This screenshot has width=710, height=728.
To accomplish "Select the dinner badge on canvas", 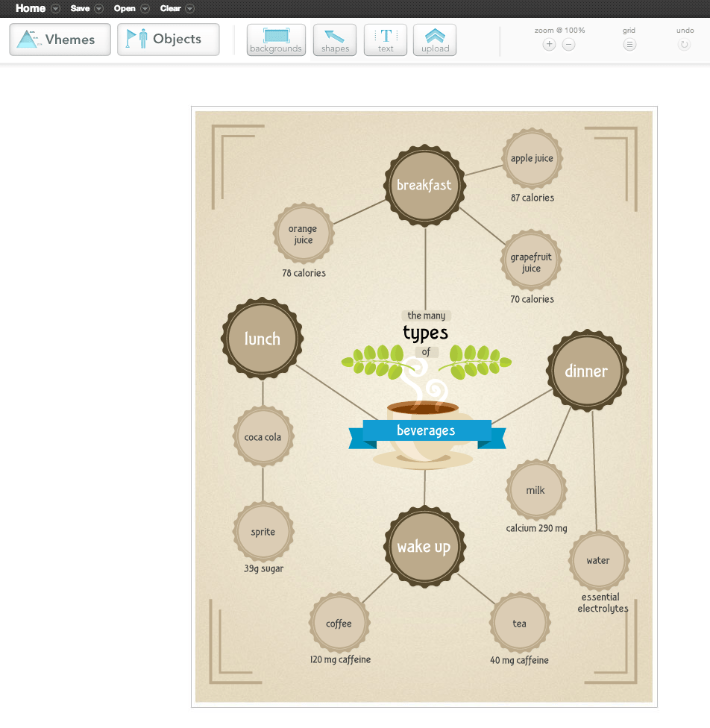I will tap(588, 371).
